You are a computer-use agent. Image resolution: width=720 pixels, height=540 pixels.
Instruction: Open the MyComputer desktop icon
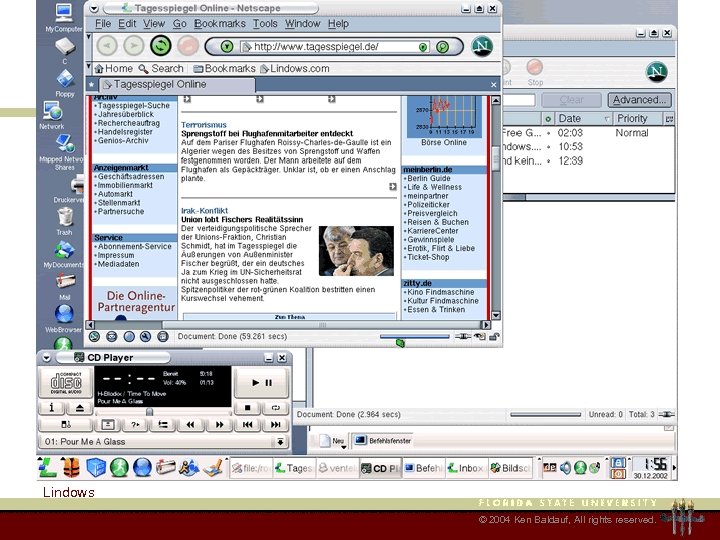pyautogui.click(x=64, y=18)
